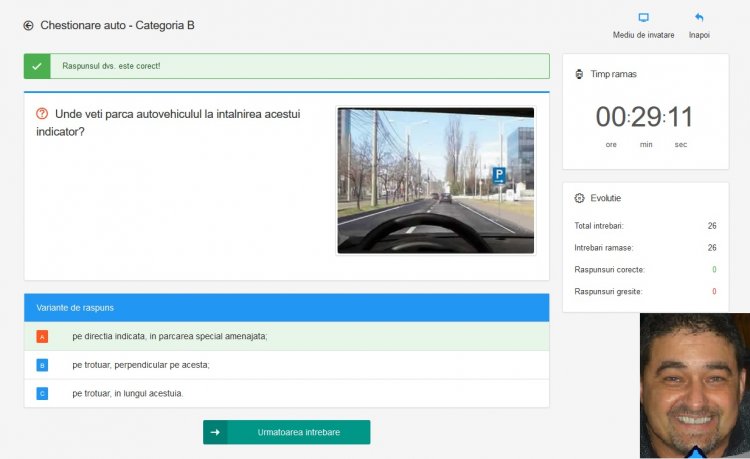Go to Urmatoarea intrebare

[287, 432]
